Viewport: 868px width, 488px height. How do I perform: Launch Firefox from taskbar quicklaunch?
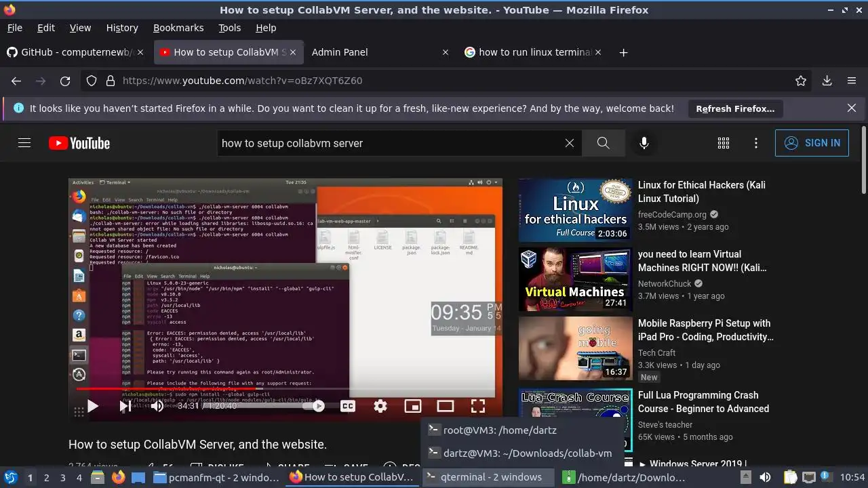pyautogui.click(x=119, y=477)
